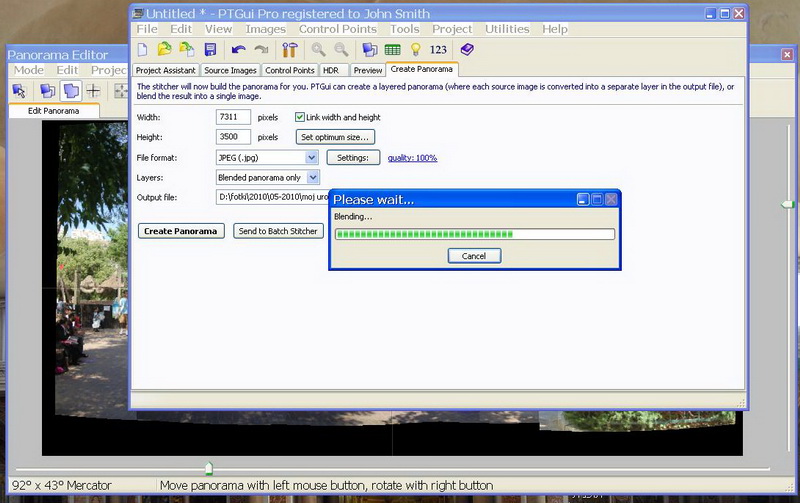Screen dimensions: 800x503
Task: Open Panorama Editor from PTGui toolbar icon
Action: tap(370, 49)
